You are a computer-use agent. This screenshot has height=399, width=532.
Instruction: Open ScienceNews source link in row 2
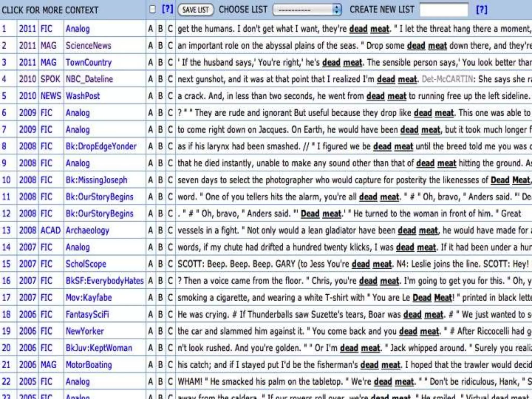(x=88, y=45)
